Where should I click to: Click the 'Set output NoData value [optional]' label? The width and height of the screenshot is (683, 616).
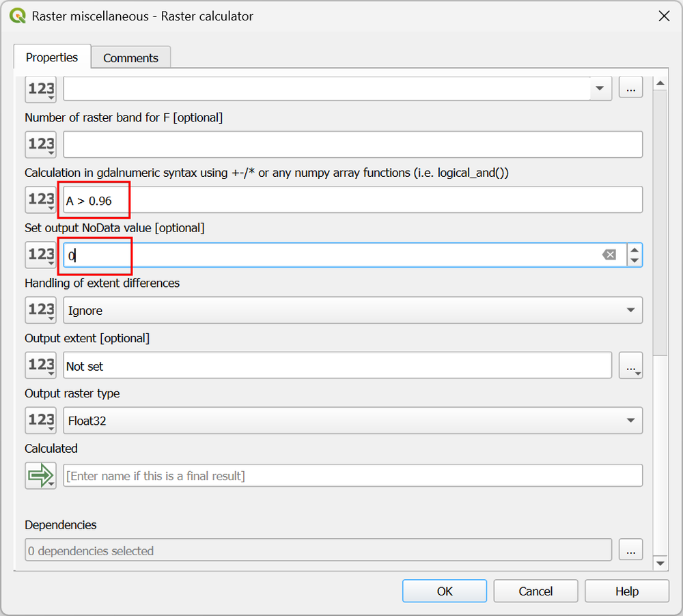click(x=115, y=228)
